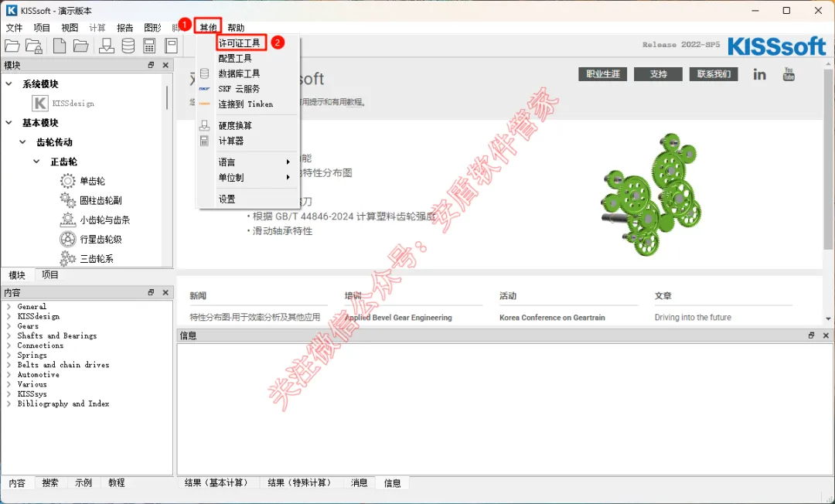Click the 职业生涯 button

[603, 74]
